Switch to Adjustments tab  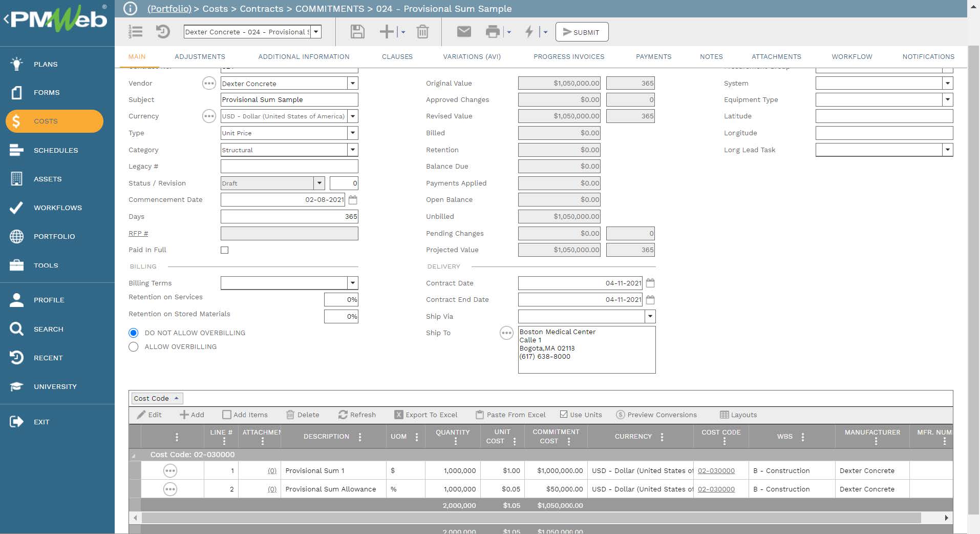tap(200, 56)
